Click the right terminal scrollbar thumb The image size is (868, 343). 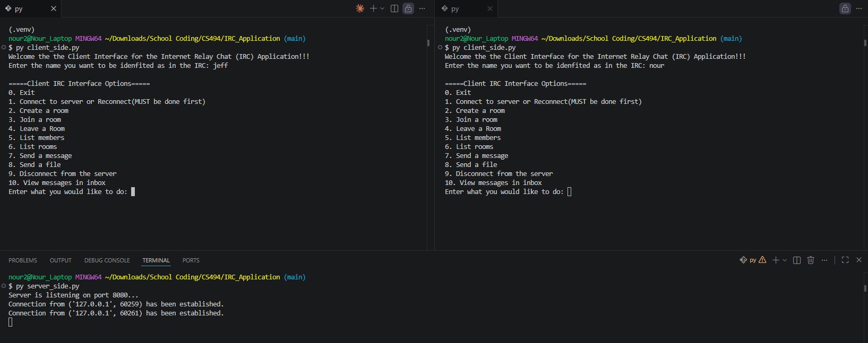click(x=865, y=43)
